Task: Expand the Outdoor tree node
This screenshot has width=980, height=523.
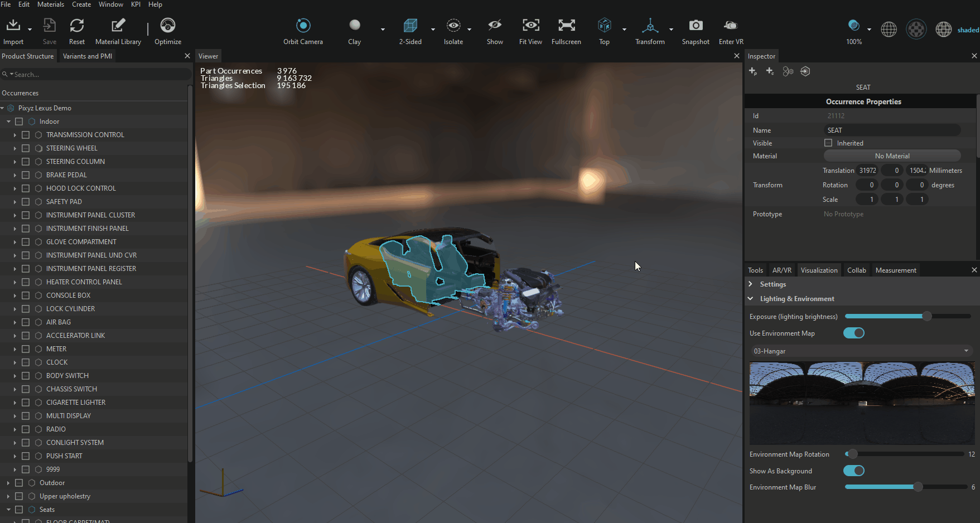Action: tap(8, 483)
